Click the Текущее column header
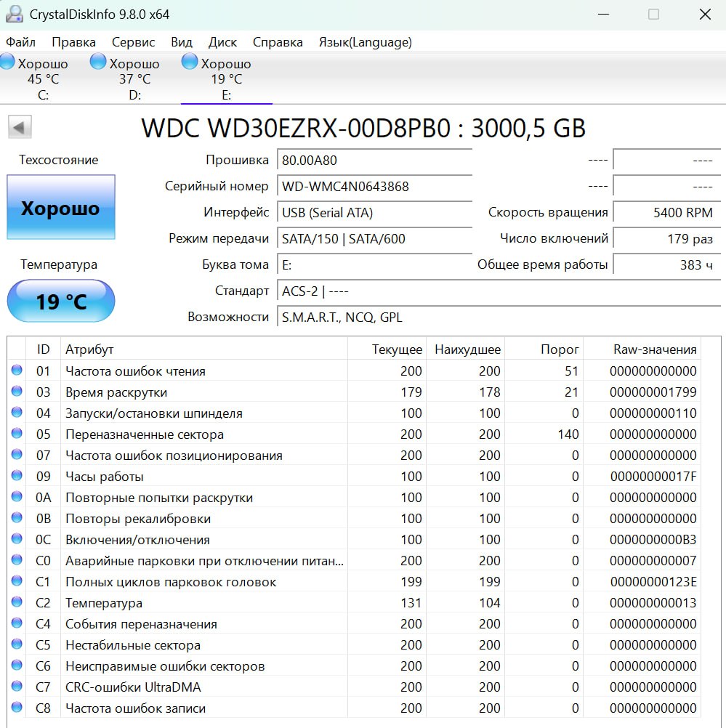This screenshot has width=726, height=728. pyautogui.click(x=387, y=349)
